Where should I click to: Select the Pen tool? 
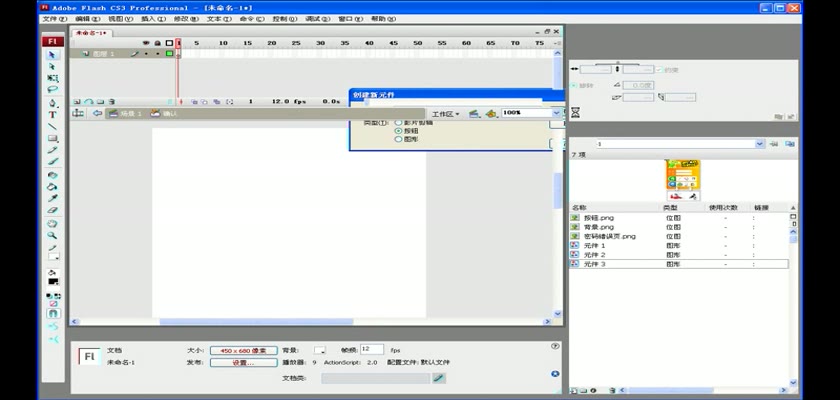[x=52, y=103]
